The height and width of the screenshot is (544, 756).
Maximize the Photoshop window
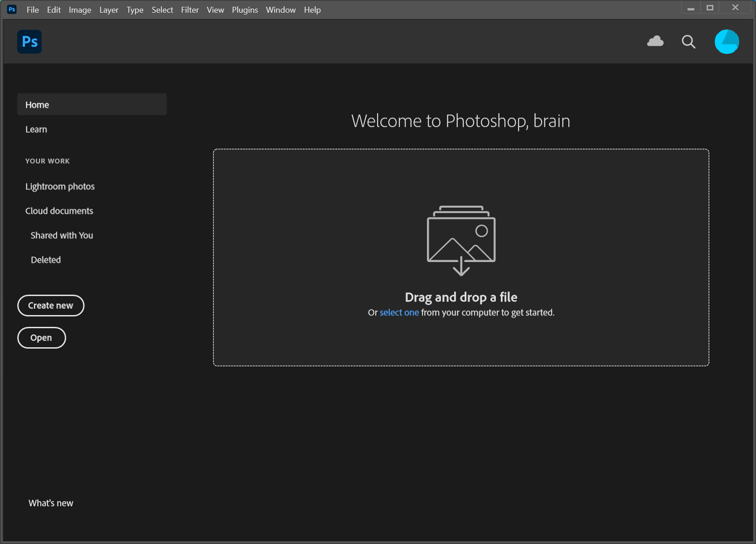(x=710, y=8)
